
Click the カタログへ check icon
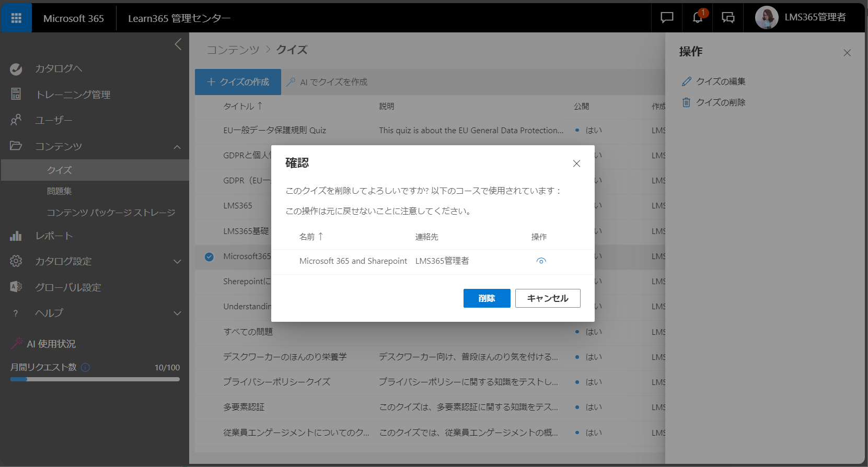[16, 68]
